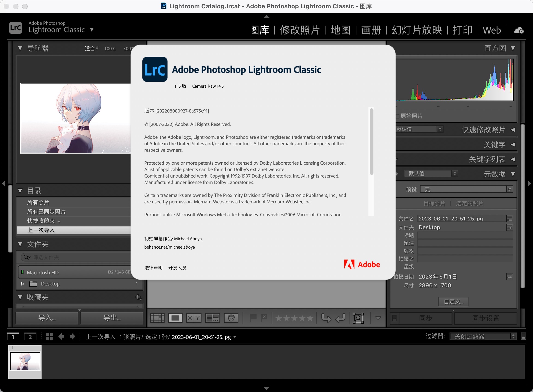Collapse the 目录 panel
Image resolution: width=533 pixels, height=392 pixels.
(x=20, y=190)
